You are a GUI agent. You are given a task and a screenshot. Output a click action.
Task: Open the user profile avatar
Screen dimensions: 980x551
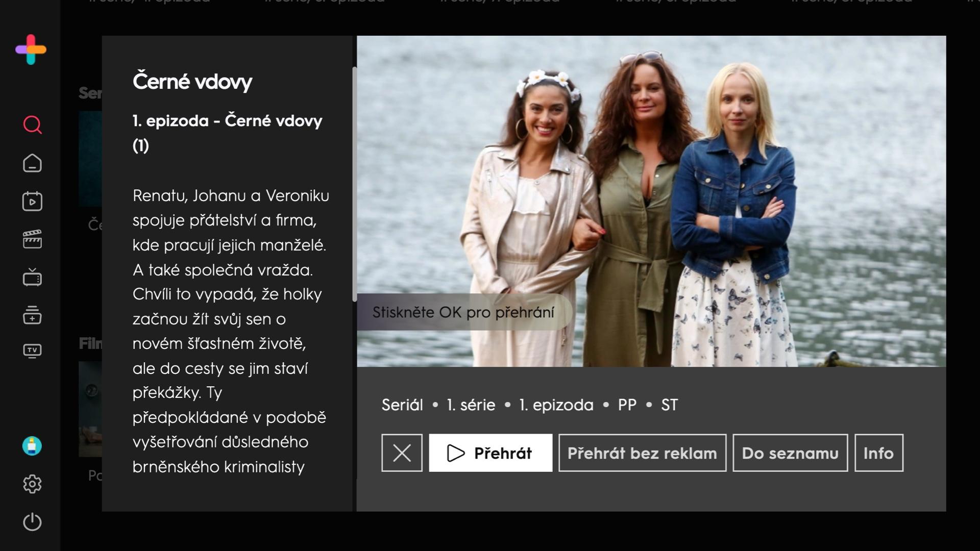tap(32, 446)
